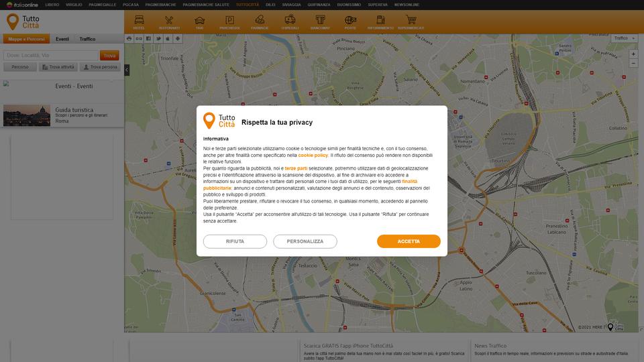Choose the Rifornimento fuel pump icon
This screenshot has height=362, width=644.
pos(380,21)
